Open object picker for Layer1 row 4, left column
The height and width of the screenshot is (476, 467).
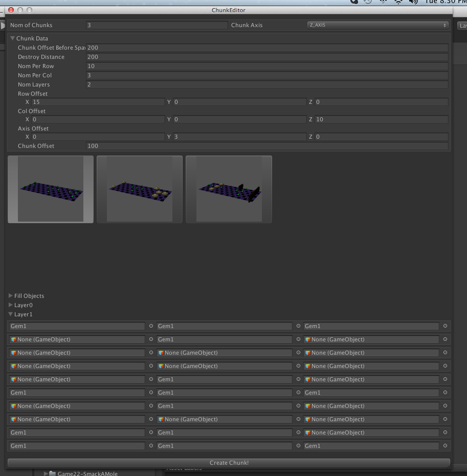(x=151, y=366)
